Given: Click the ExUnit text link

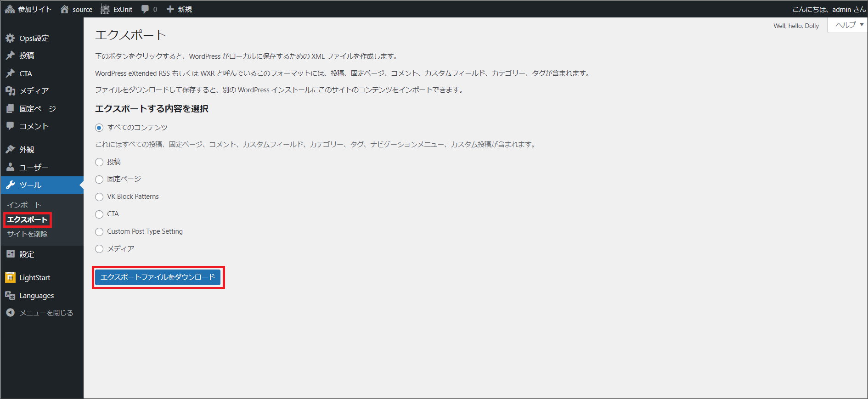Looking at the screenshot, I should tap(123, 9).
